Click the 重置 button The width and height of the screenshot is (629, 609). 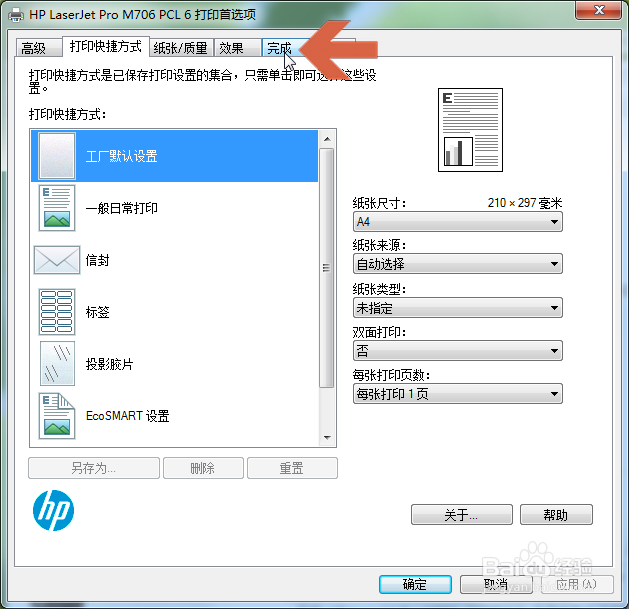tap(292, 468)
